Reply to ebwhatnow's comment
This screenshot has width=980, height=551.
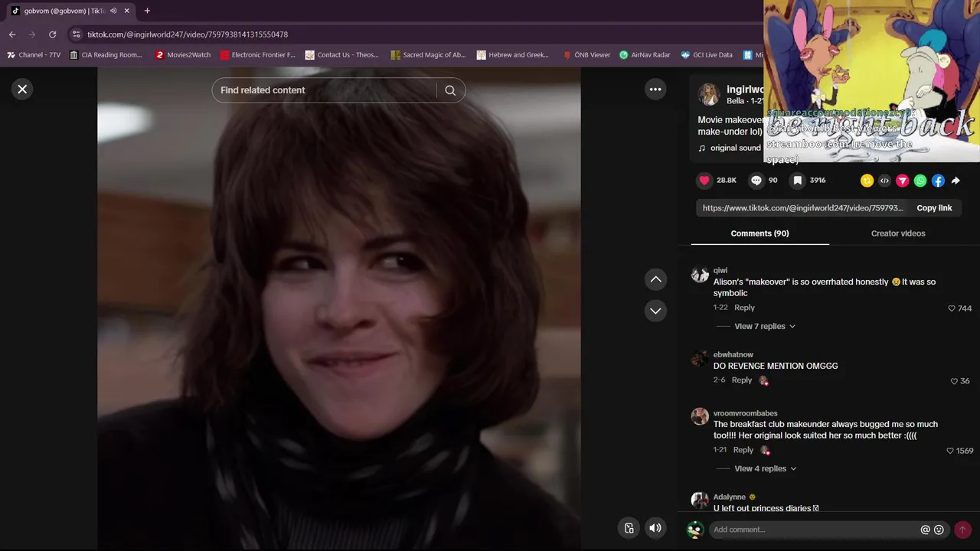tap(742, 380)
